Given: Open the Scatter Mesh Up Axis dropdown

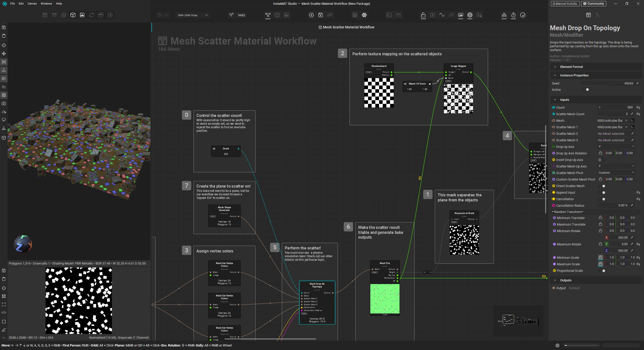Looking at the screenshot, I should coord(616,166).
